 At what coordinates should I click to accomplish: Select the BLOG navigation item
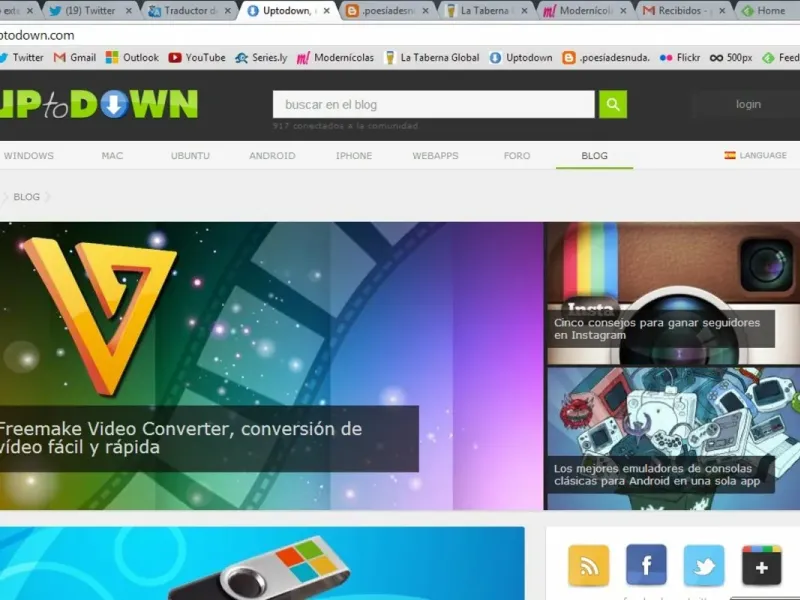coord(594,156)
